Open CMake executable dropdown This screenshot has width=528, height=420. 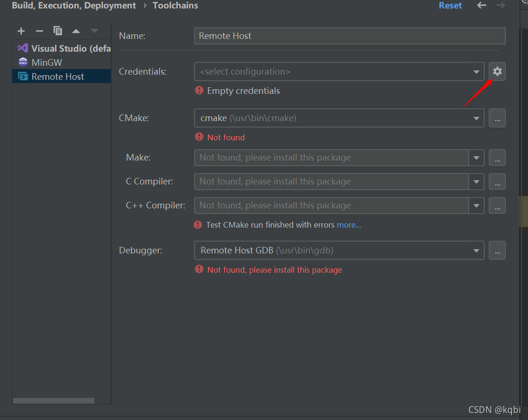pos(339,118)
